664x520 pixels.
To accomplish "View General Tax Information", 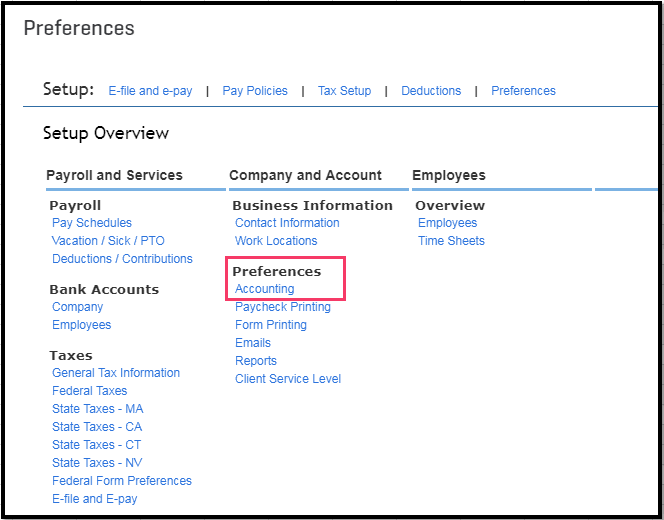I will pos(116,373).
